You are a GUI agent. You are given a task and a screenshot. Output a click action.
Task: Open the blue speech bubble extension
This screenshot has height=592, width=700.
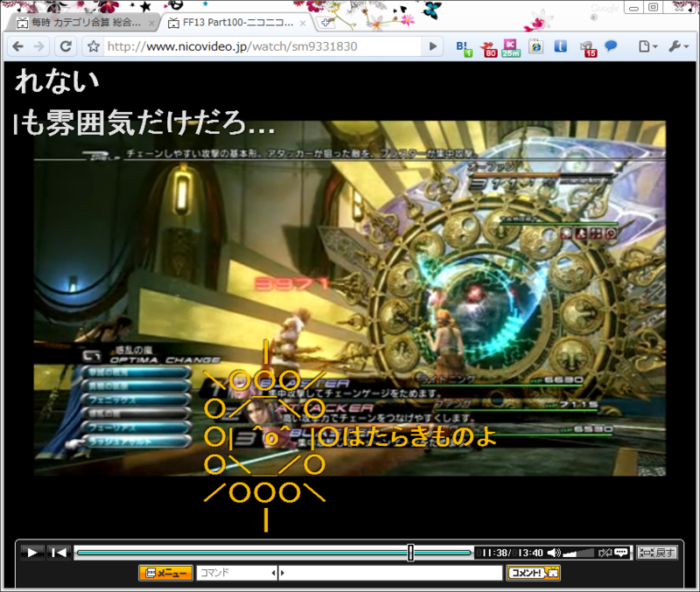611,46
